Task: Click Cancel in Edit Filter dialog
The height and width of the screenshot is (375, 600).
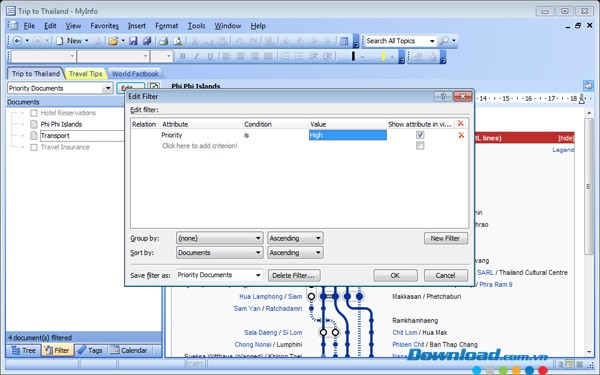Action: (445, 276)
